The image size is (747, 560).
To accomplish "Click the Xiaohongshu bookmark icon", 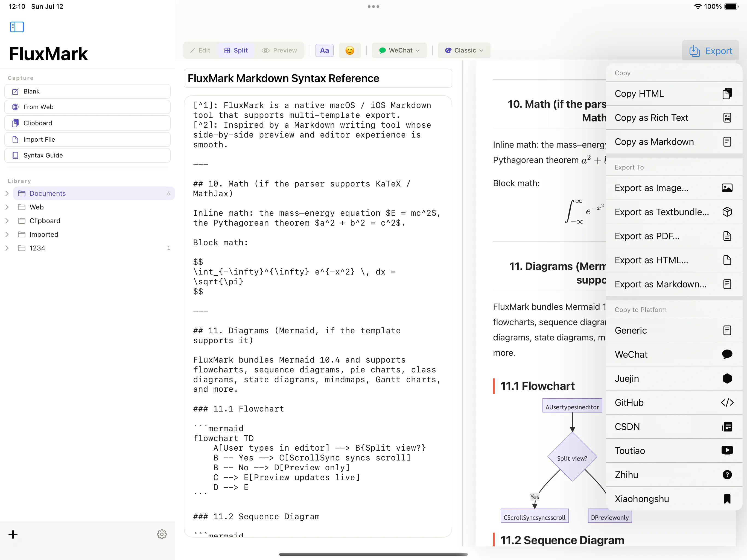I will (x=727, y=499).
